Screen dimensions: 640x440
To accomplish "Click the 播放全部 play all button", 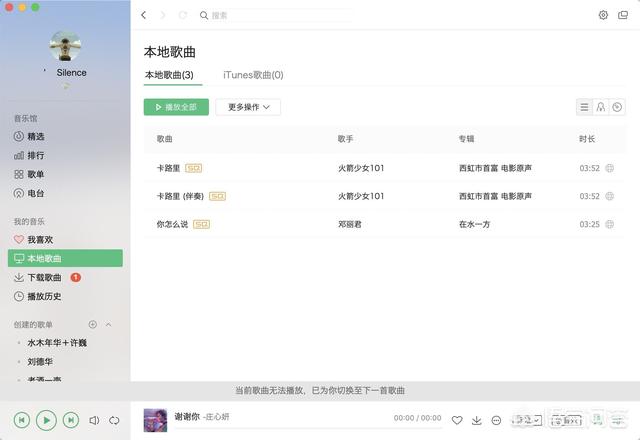I will pyautogui.click(x=176, y=107).
